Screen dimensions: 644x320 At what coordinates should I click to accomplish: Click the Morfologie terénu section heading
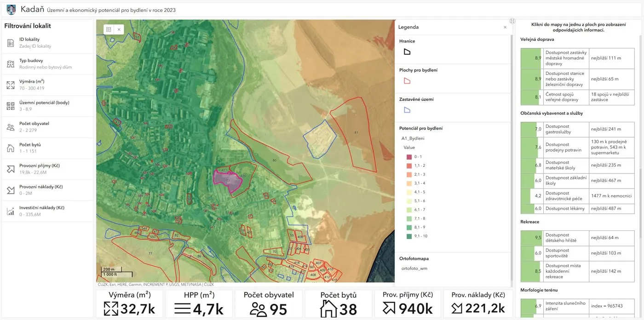coord(539,290)
